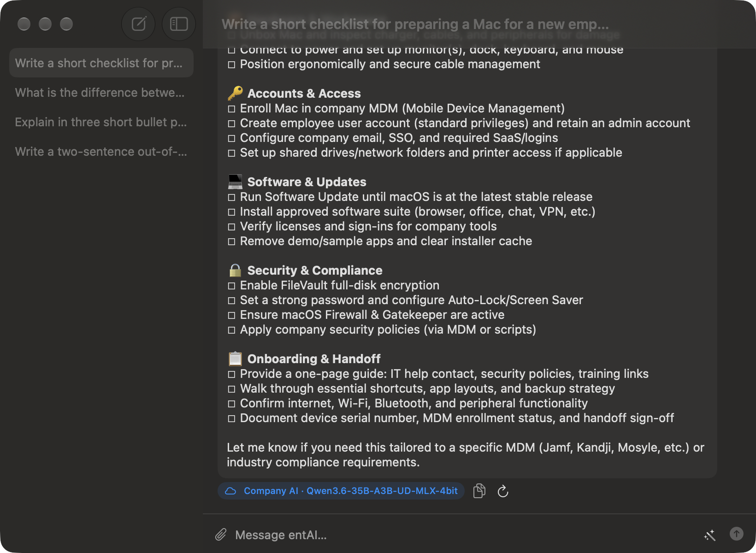
Task: Click 'Verify licenses and sign-ins' line
Action: pyautogui.click(x=362, y=226)
